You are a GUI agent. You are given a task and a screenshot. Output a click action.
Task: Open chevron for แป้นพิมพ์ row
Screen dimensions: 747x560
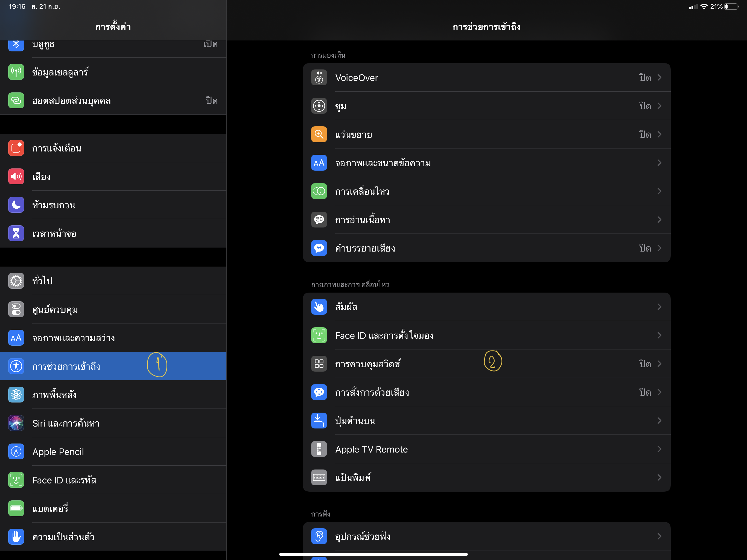(659, 477)
